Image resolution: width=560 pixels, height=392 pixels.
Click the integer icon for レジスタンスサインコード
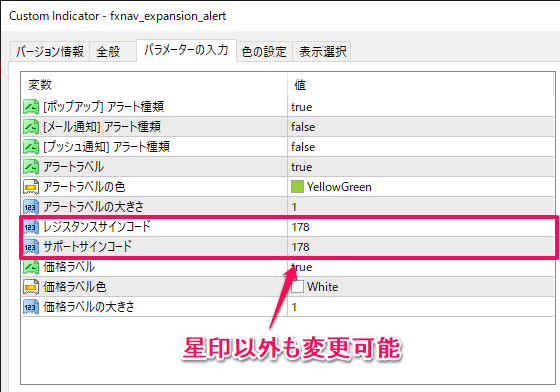[x=31, y=227]
